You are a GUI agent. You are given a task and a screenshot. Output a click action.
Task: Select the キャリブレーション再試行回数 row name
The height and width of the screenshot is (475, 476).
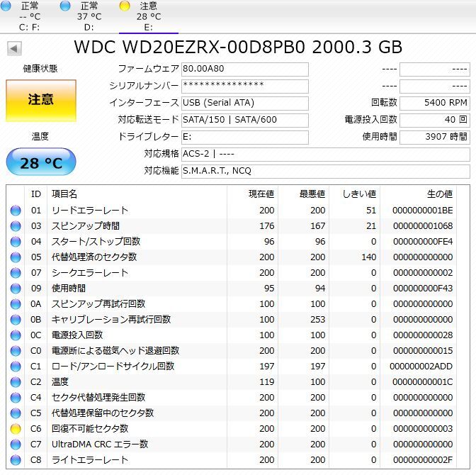pos(111,320)
